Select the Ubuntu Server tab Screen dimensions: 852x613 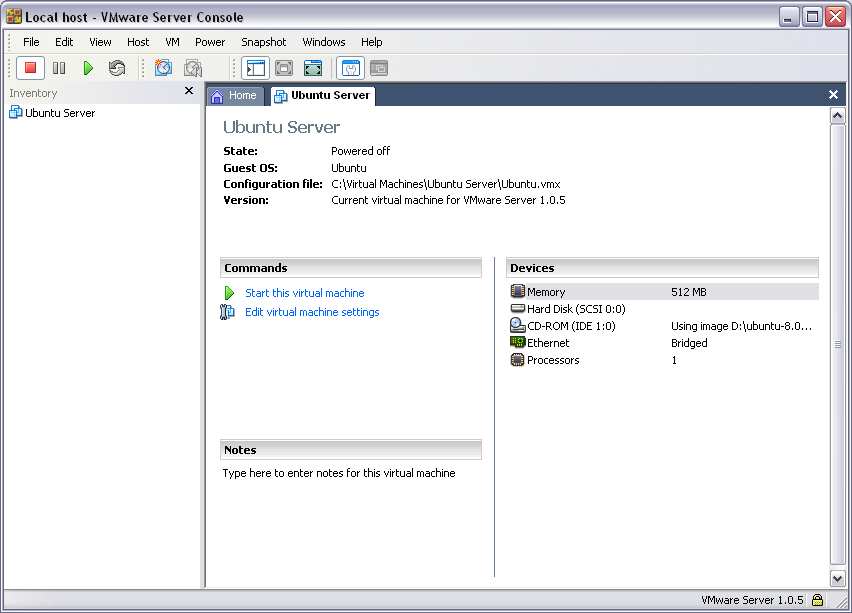coord(322,96)
